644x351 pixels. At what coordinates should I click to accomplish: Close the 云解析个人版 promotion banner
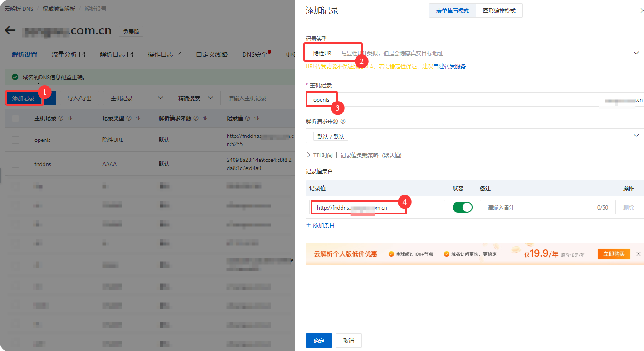coord(639,254)
